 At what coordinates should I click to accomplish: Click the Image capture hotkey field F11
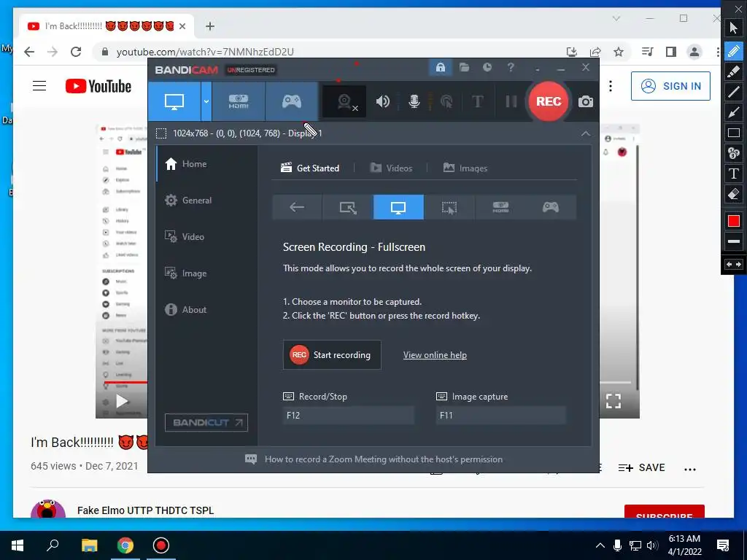pyautogui.click(x=500, y=415)
